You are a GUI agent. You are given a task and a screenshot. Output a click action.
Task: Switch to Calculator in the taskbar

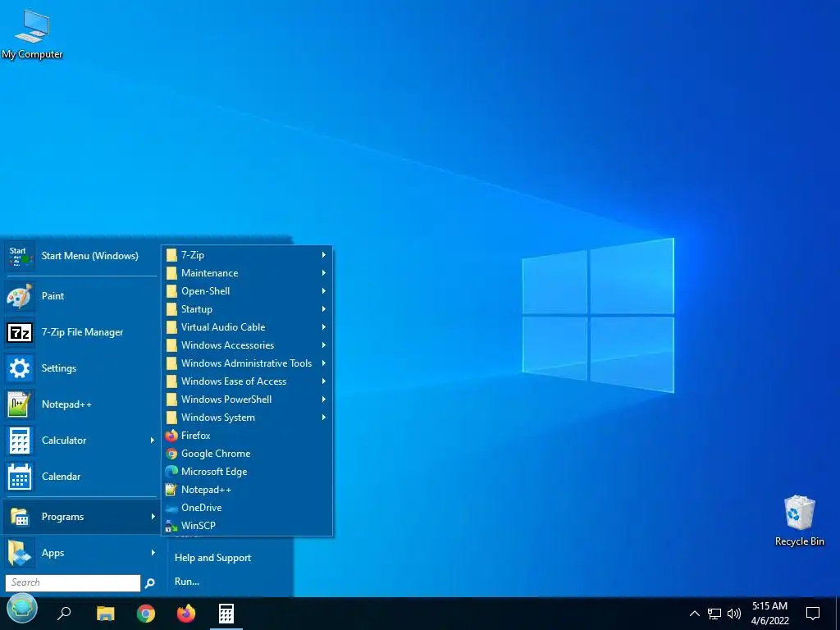click(226, 614)
